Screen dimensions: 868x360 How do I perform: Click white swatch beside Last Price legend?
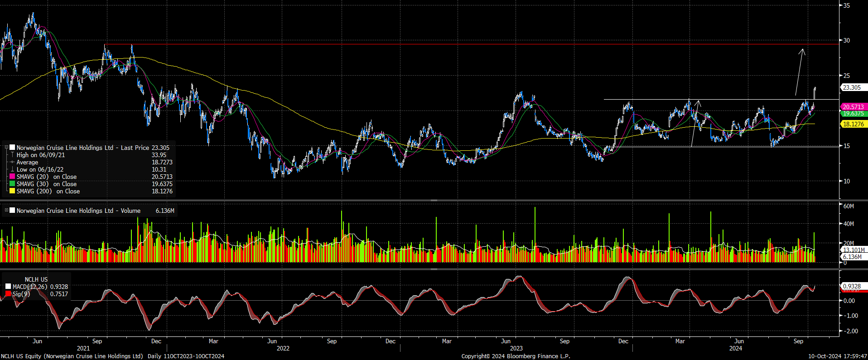[13, 148]
